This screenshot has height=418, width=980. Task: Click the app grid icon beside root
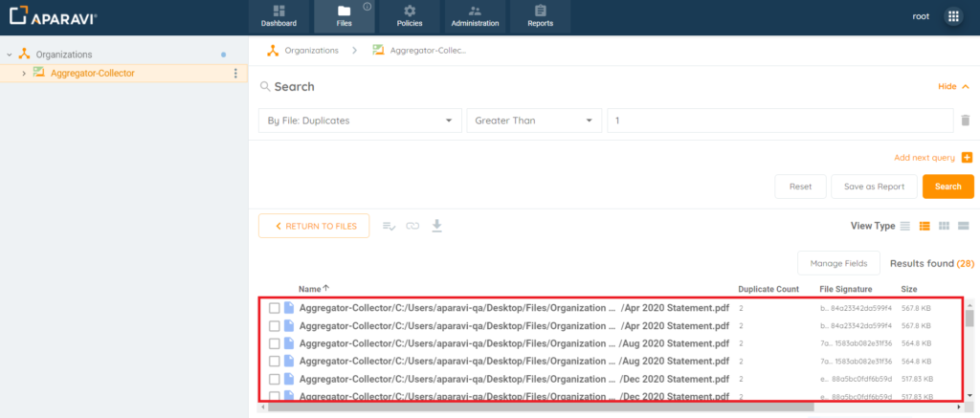tap(952, 16)
